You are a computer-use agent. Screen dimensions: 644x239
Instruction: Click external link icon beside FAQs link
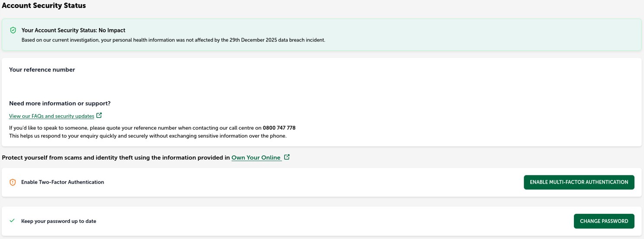[x=99, y=116]
